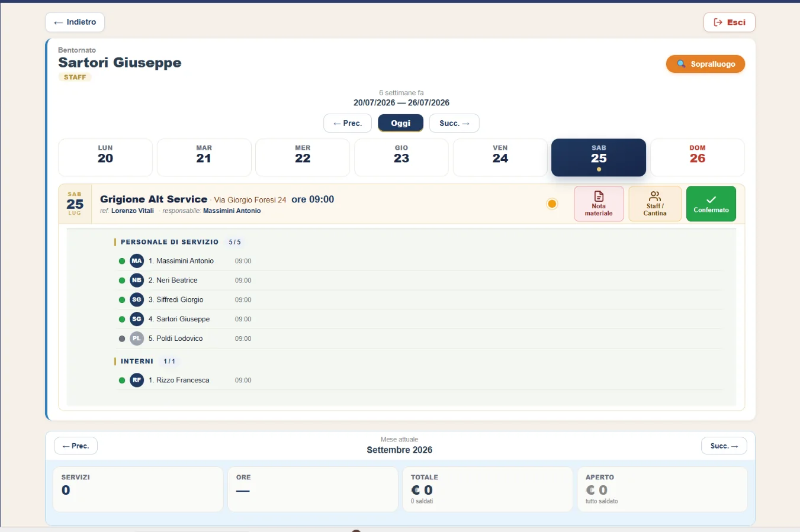
Task: Click the gray status dot beside Poldi Lodovico
Action: tap(122, 338)
